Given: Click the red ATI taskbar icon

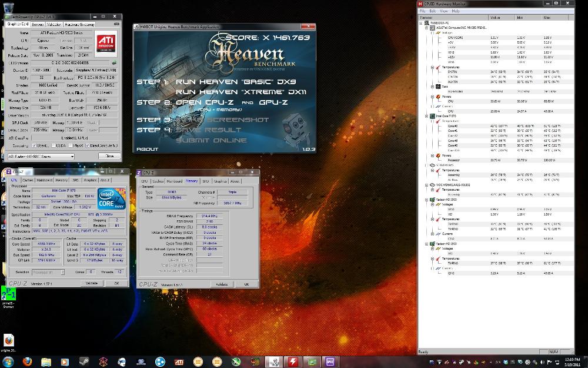Looking at the screenshot, I should (x=179, y=362).
